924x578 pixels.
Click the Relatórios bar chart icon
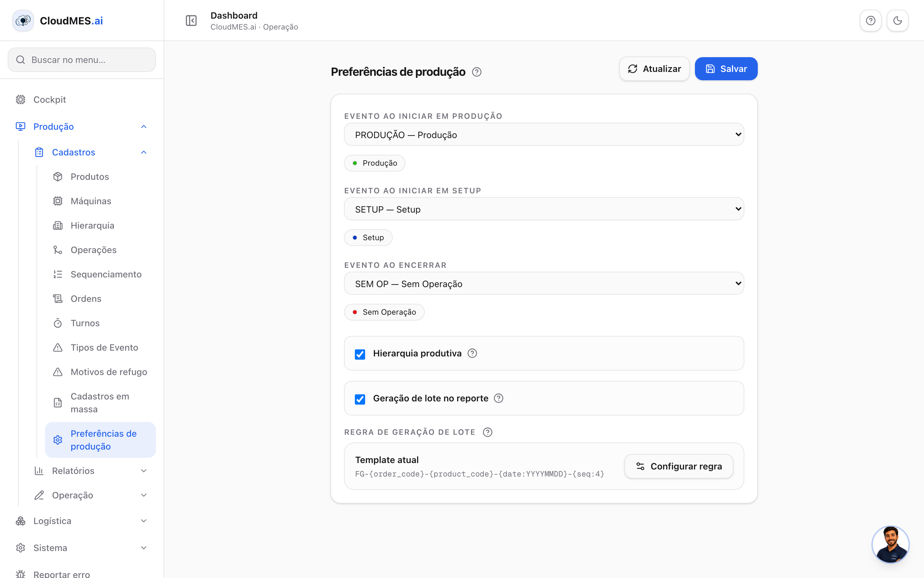pyautogui.click(x=39, y=471)
